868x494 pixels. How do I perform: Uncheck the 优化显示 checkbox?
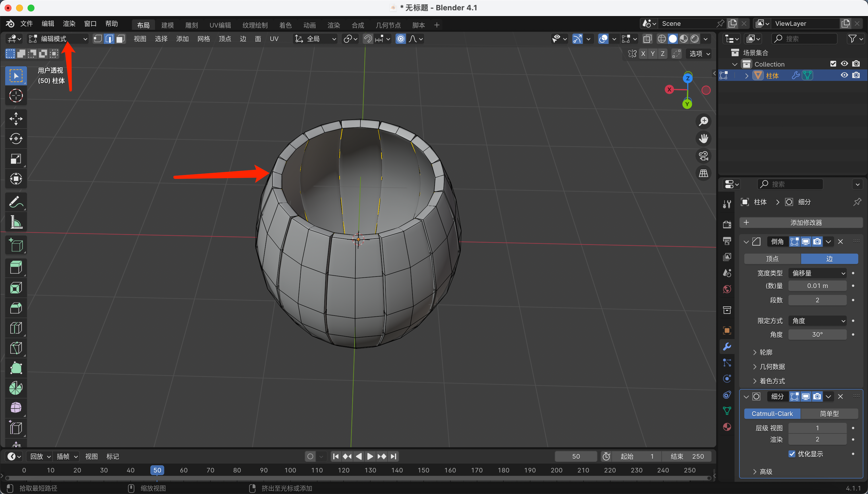pos(792,454)
